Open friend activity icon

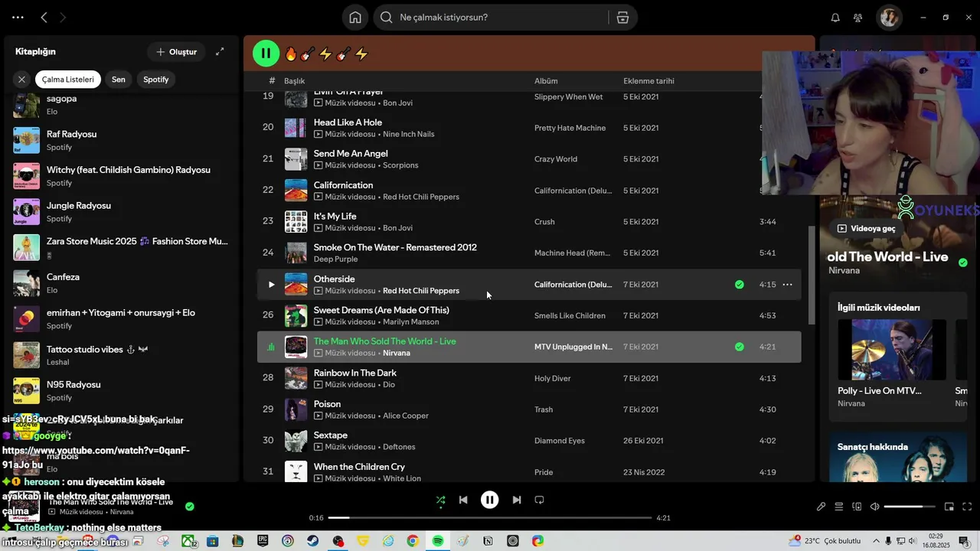point(857,18)
